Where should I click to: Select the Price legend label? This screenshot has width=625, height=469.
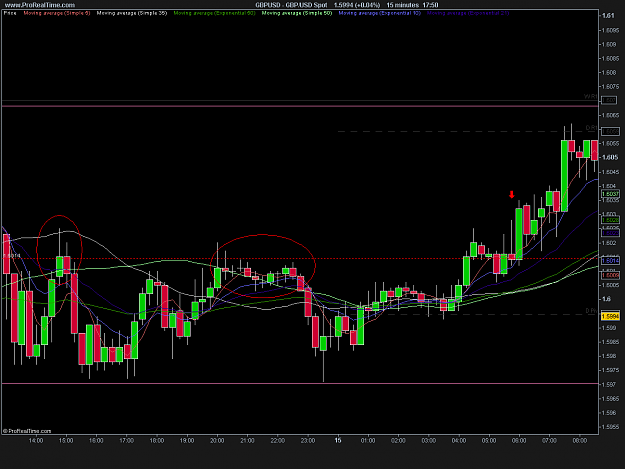pos(10,13)
